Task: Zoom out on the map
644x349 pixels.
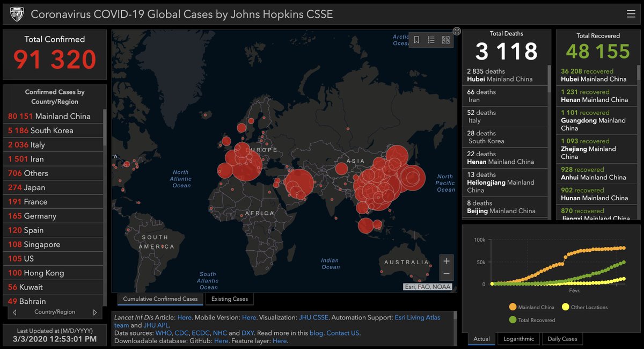Action: pos(446,274)
